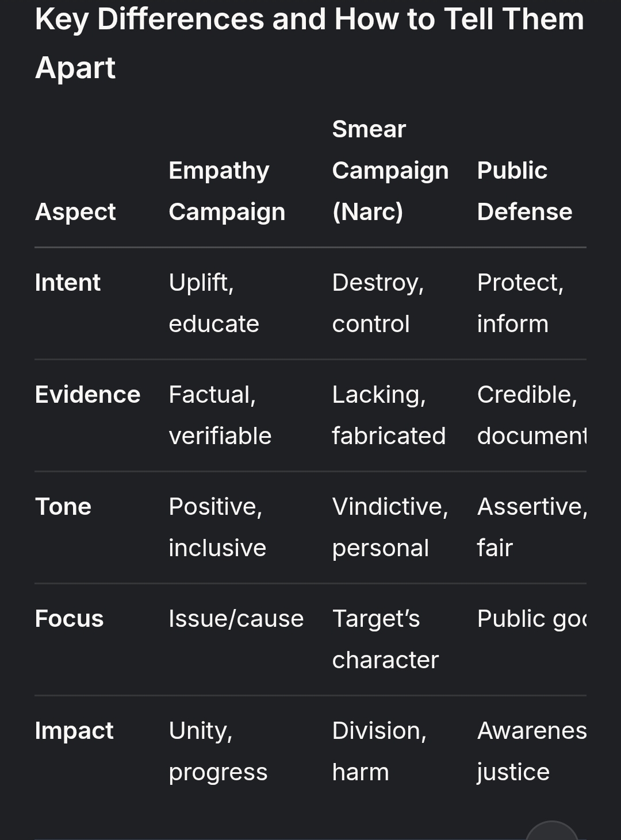
Task: Select the 'Evidence' row label
Action: click(x=87, y=394)
